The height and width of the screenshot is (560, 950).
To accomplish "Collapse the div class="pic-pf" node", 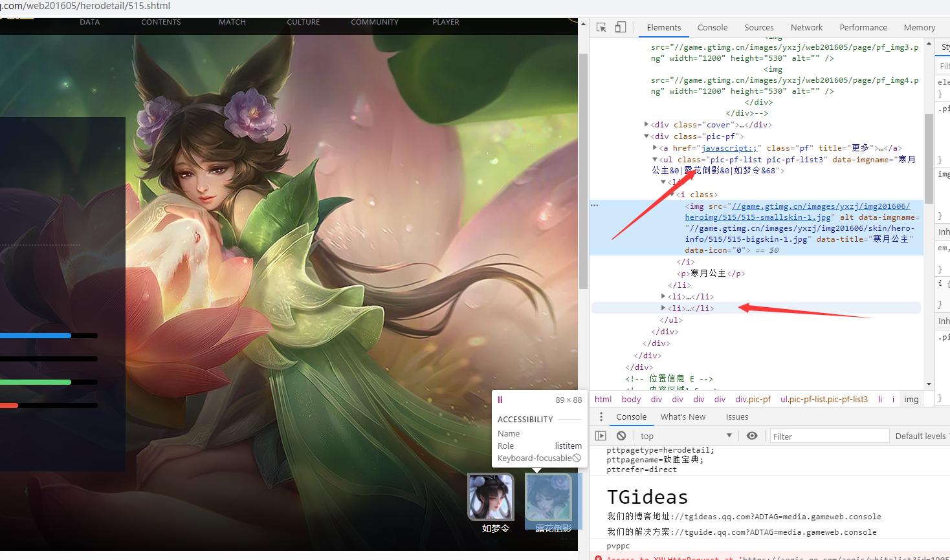I will point(646,136).
